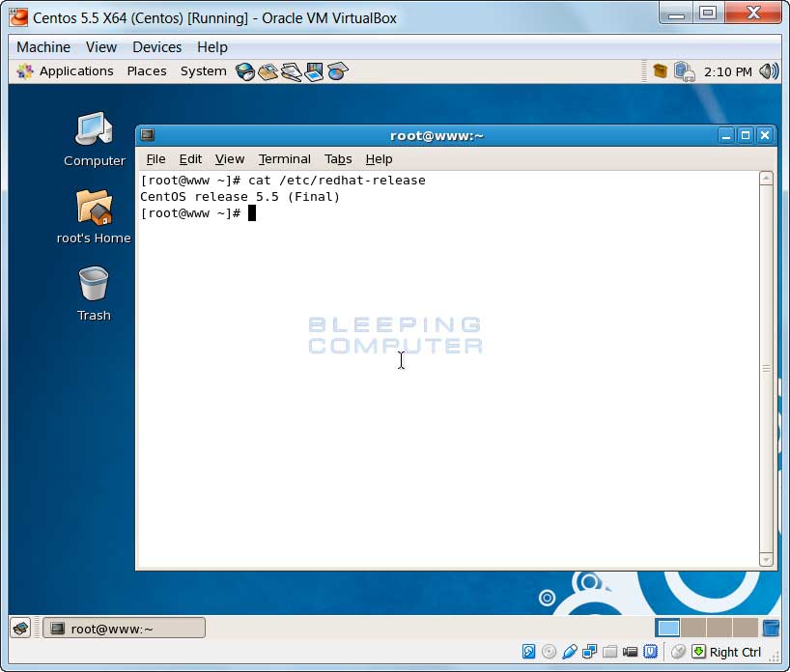This screenshot has height=672, width=790.
Task: Open the volume control speaker icon
Action: point(769,71)
